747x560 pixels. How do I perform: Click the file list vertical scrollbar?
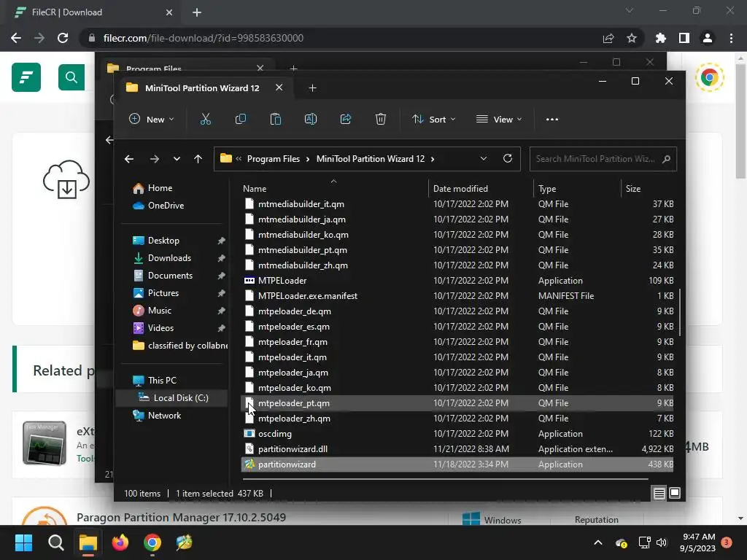(x=679, y=312)
